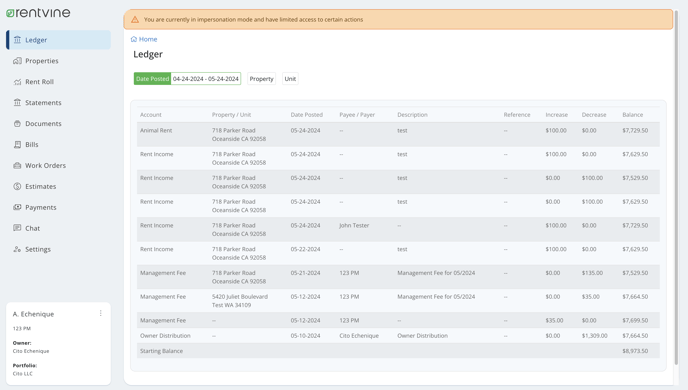Click the rentvine logo

point(38,13)
